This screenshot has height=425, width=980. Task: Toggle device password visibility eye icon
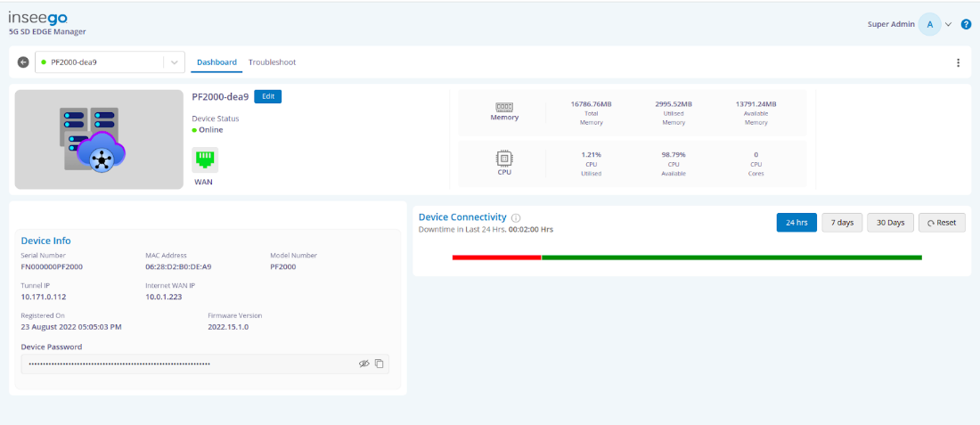(x=364, y=364)
